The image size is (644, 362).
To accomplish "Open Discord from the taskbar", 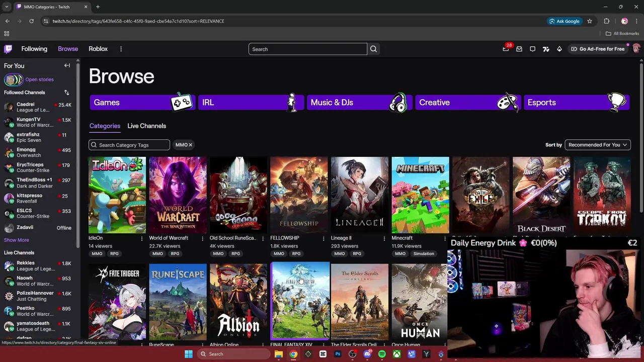I will (x=367, y=354).
